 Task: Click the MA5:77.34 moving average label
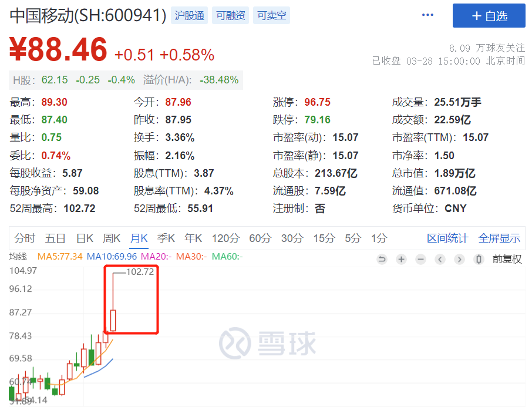[60, 256]
